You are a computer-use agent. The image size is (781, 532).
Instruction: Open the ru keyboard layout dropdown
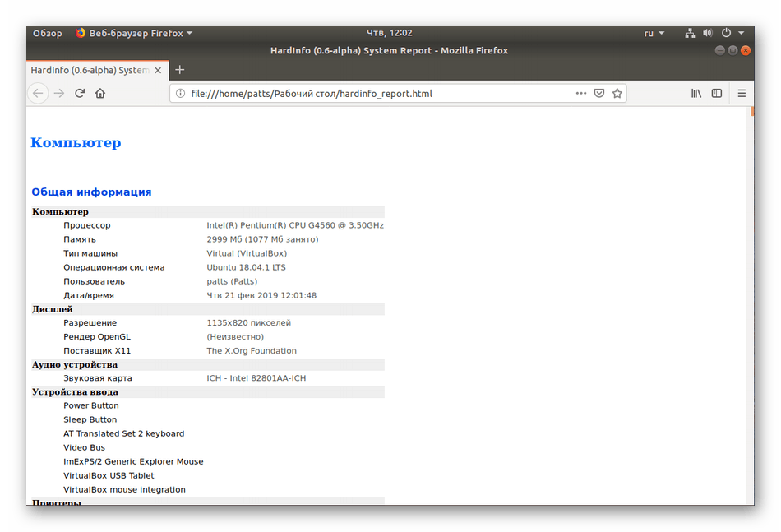tap(654, 33)
